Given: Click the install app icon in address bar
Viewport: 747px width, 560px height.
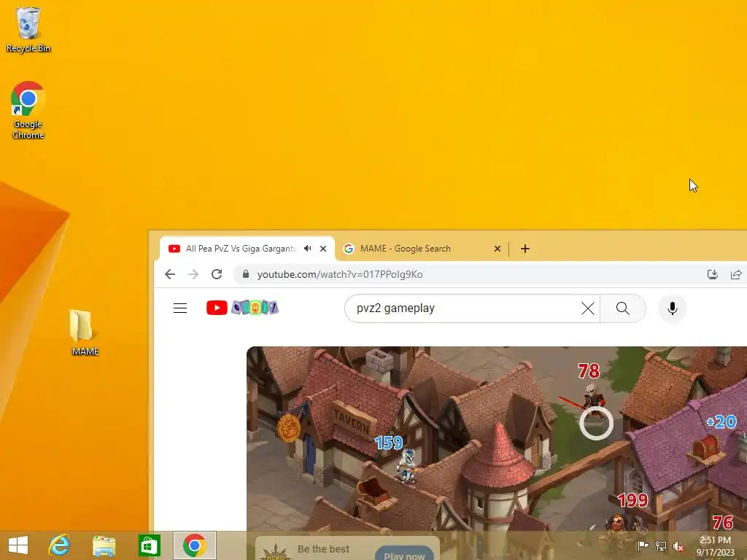Looking at the screenshot, I should pyautogui.click(x=712, y=274).
